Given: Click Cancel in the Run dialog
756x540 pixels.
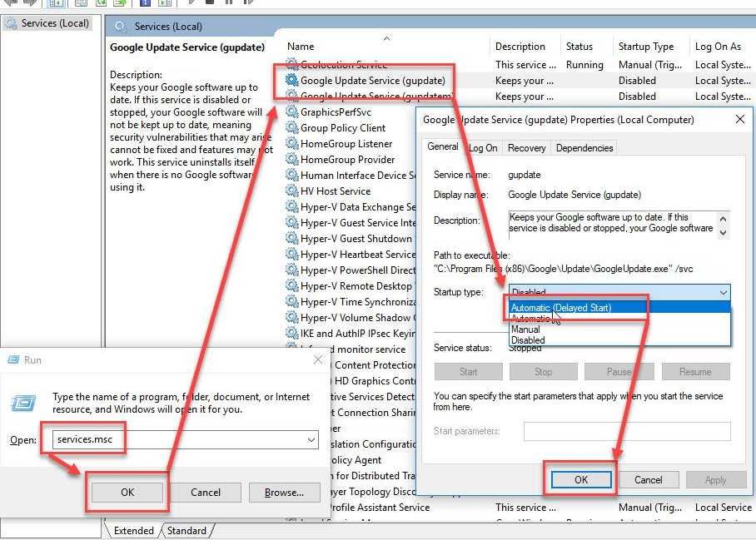Looking at the screenshot, I should [x=206, y=493].
